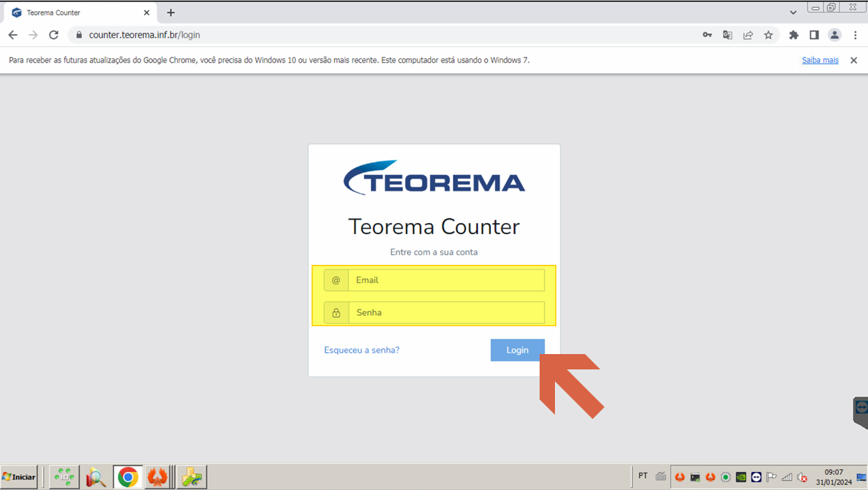This screenshot has height=490, width=868.
Task: Go back to the previous page
Action: 13,35
